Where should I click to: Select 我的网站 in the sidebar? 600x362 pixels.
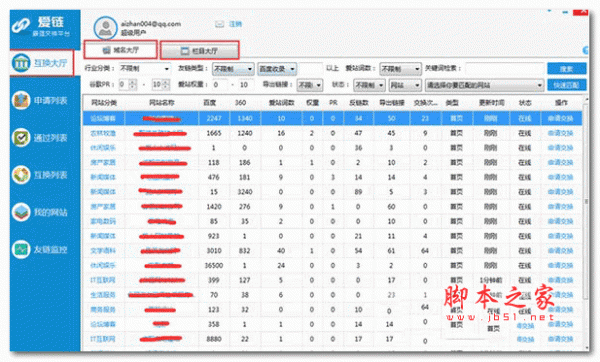(x=51, y=212)
